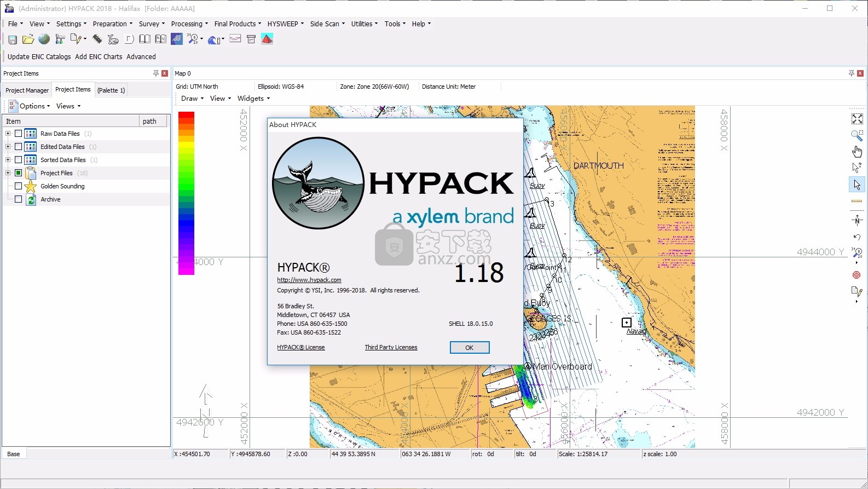
Task: Toggle the Project Files checkbox
Action: 19,173
